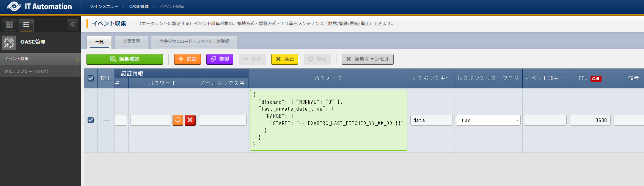Open the レスポンスリストフラグ dropdown showing True
Screen dimensions: 644x186
coord(488,120)
